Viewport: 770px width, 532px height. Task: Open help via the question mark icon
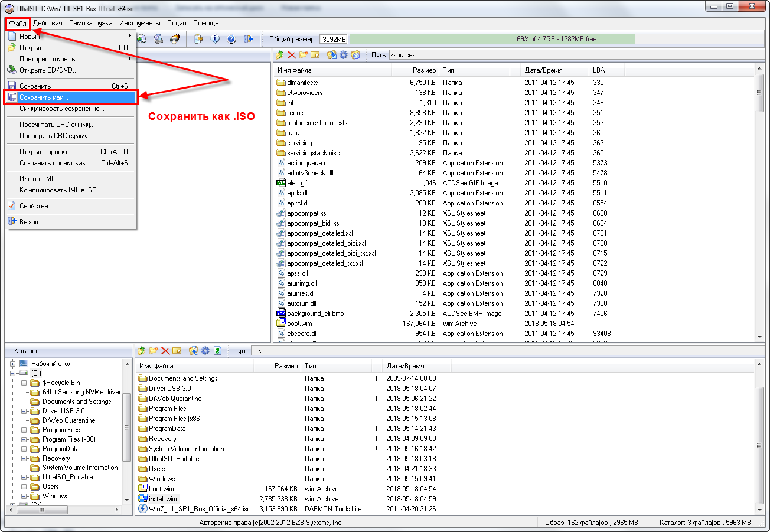(231, 39)
